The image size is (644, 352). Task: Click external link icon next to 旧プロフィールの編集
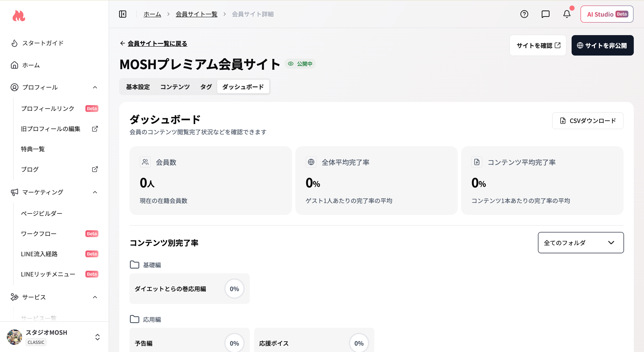click(95, 129)
